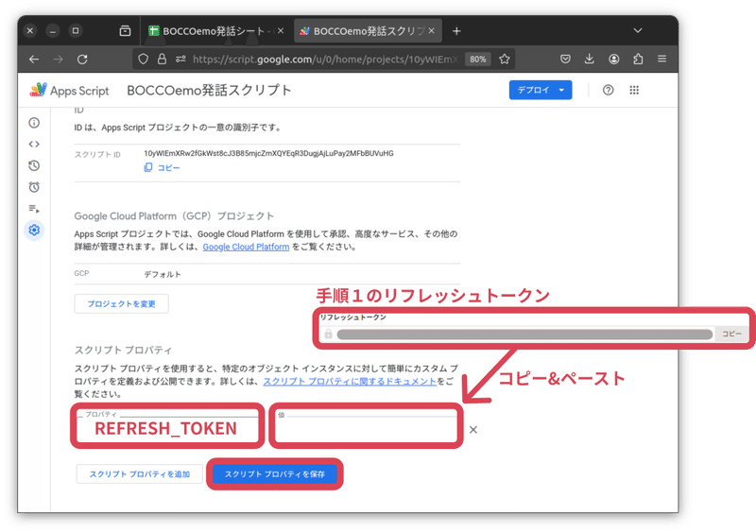Reload the page with refresh icon
Screen dimensions: 756x532
tap(82, 60)
